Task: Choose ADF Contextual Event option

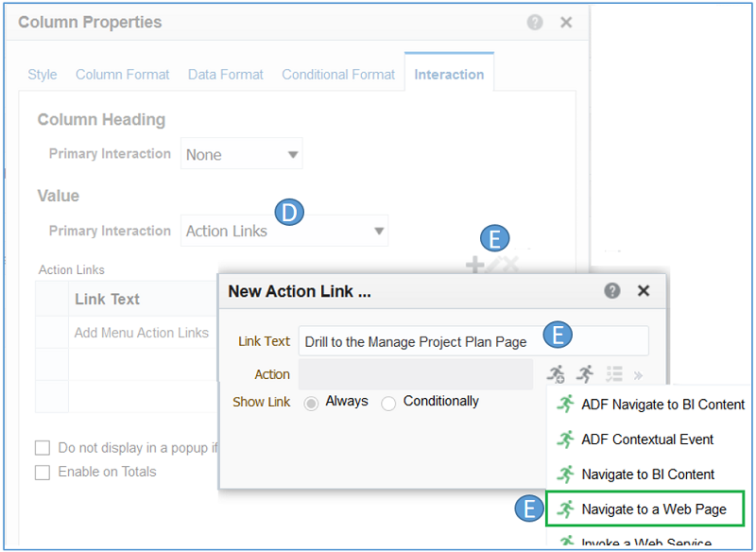Action: 647,440
